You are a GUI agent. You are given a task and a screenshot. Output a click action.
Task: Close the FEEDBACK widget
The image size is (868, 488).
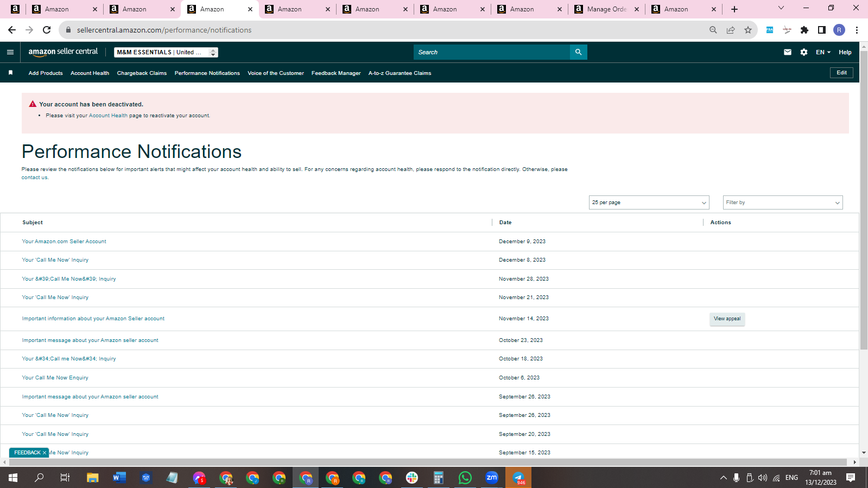[x=45, y=453]
